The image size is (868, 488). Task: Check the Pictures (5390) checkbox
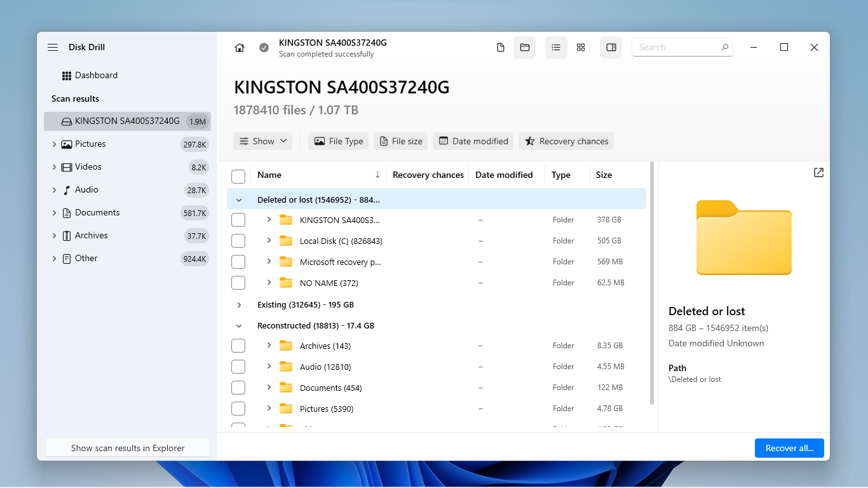pos(238,409)
